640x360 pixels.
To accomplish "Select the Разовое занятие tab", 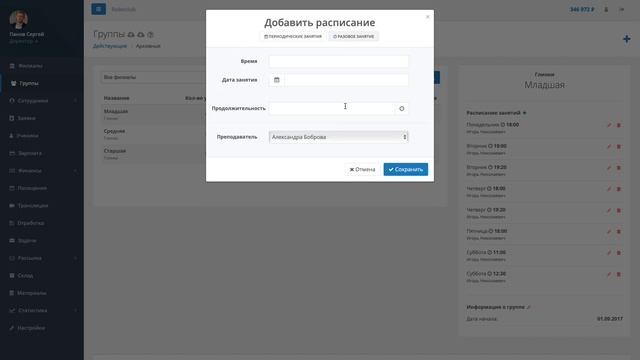I will coord(353,36).
